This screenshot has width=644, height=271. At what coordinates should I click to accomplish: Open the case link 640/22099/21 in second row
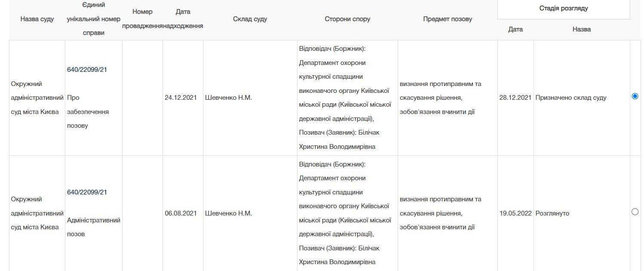click(x=87, y=192)
